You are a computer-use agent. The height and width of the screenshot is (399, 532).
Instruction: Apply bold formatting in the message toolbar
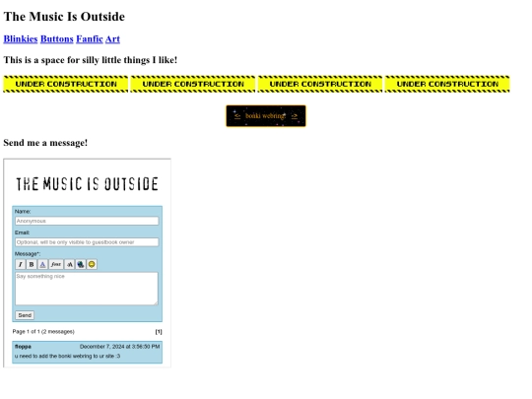click(x=32, y=264)
